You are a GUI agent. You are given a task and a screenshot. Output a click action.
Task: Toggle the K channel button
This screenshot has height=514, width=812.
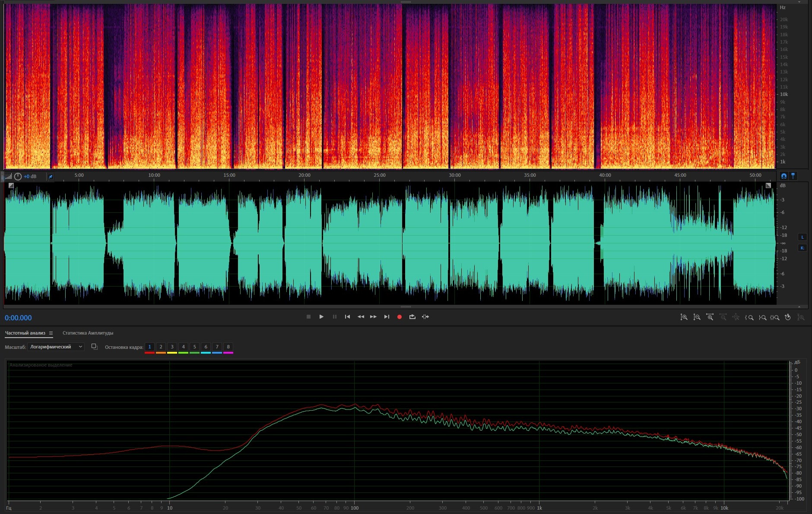(802, 248)
